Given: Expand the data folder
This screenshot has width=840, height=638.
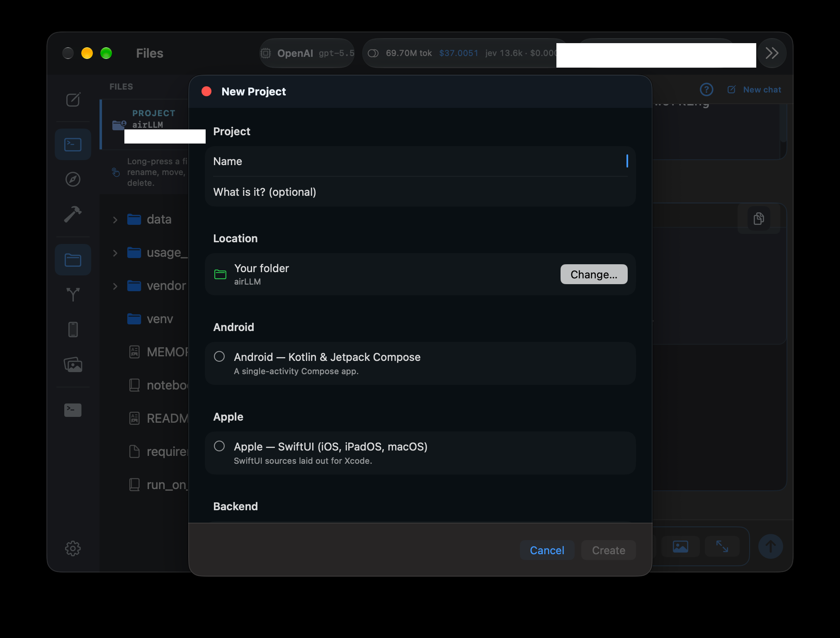Looking at the screenshot, I should point(115,220).
